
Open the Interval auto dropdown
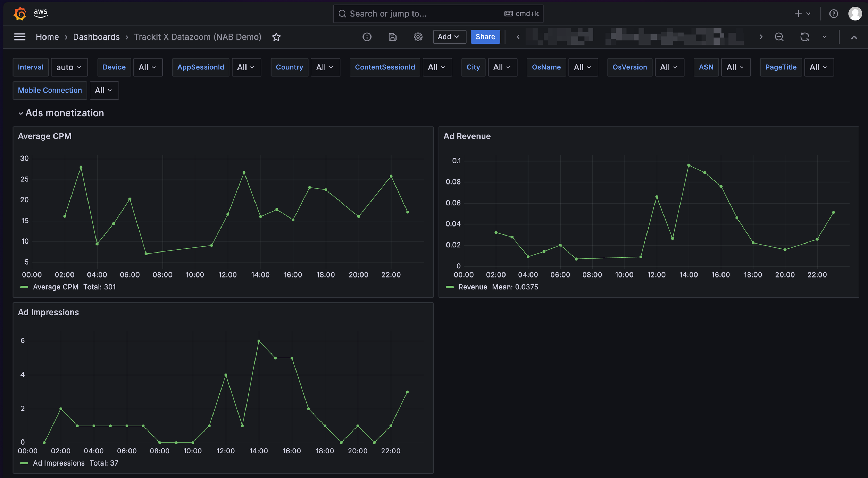click(69, 67)
